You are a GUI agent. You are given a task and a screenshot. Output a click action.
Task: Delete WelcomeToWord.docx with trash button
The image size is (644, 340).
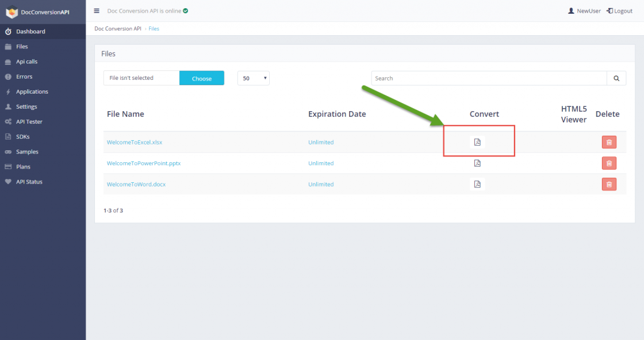(x=609, y=184)
